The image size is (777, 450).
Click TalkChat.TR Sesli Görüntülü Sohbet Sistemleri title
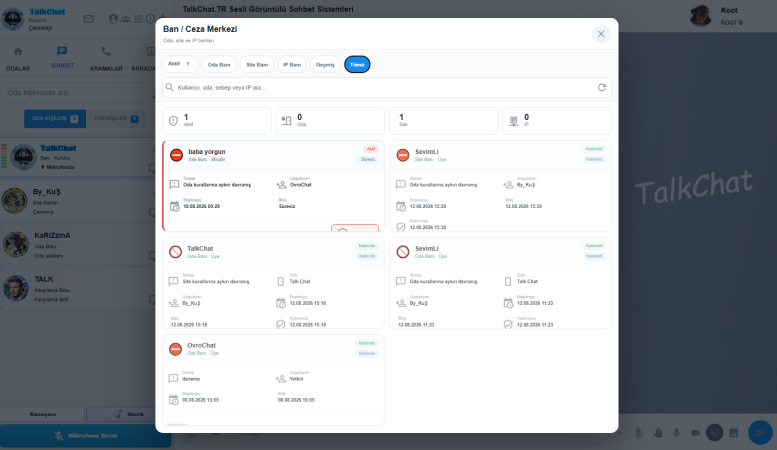268,9
